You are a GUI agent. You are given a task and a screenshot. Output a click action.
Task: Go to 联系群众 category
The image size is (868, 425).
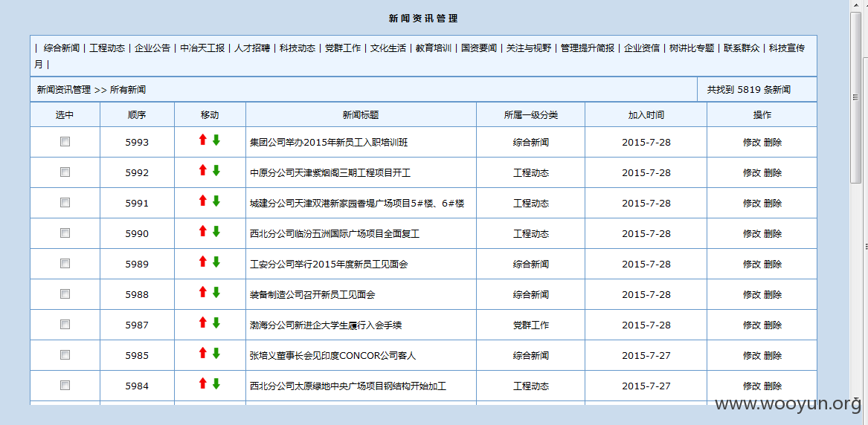[742, 48]
